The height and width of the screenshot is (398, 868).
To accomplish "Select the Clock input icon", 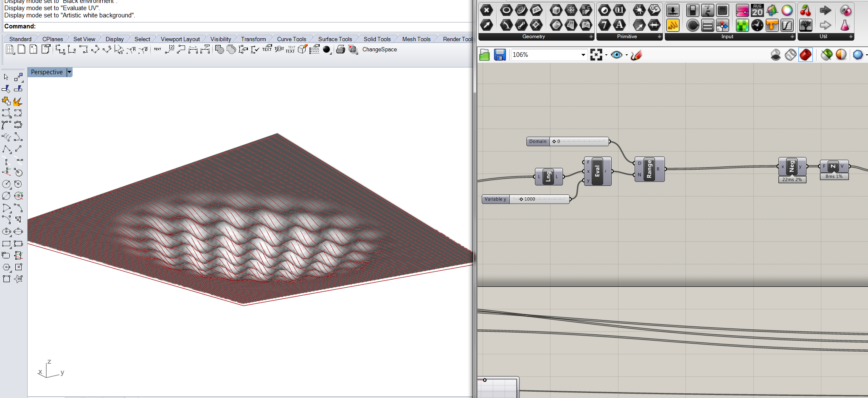I will coord(757,25).
